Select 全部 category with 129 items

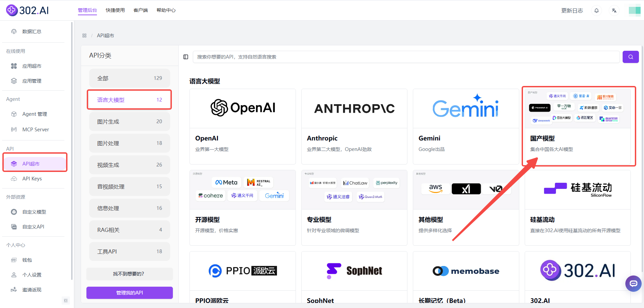pyautogui.click(x=129, y=78)
